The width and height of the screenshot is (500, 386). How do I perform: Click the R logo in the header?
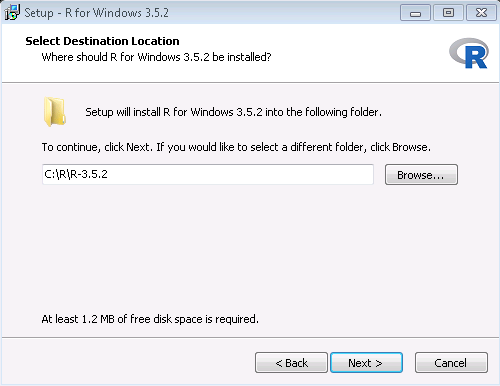point(469,53)
